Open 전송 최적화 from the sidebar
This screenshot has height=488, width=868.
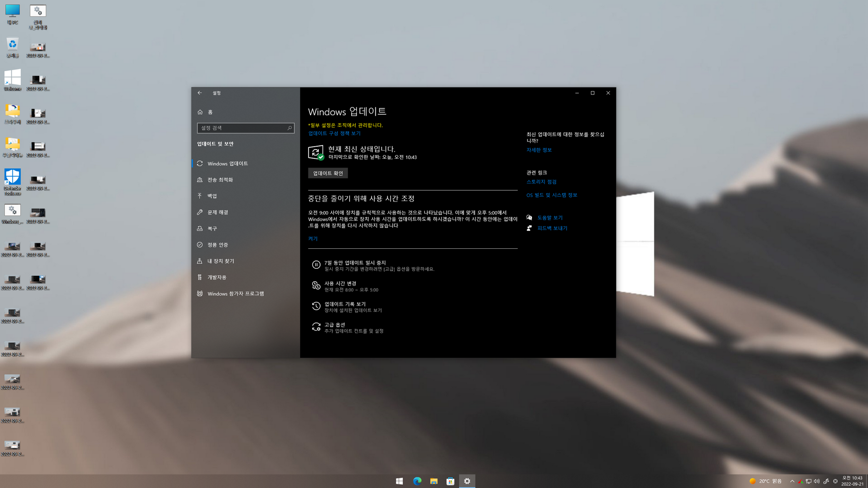[x=246, y=180]
